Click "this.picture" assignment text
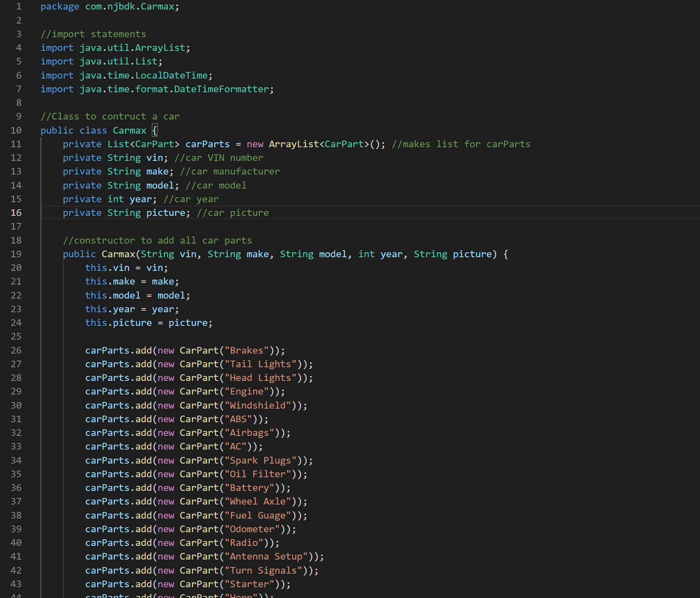 tap(118, 323)
